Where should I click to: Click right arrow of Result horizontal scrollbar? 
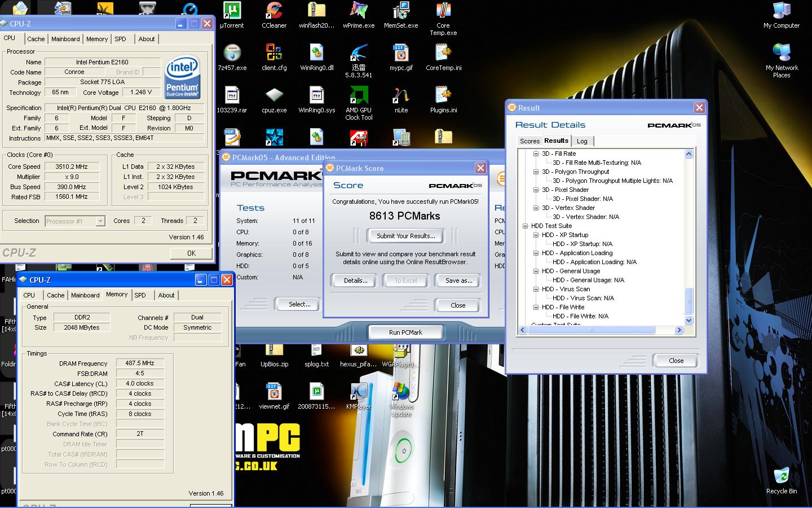click(679, 330)
